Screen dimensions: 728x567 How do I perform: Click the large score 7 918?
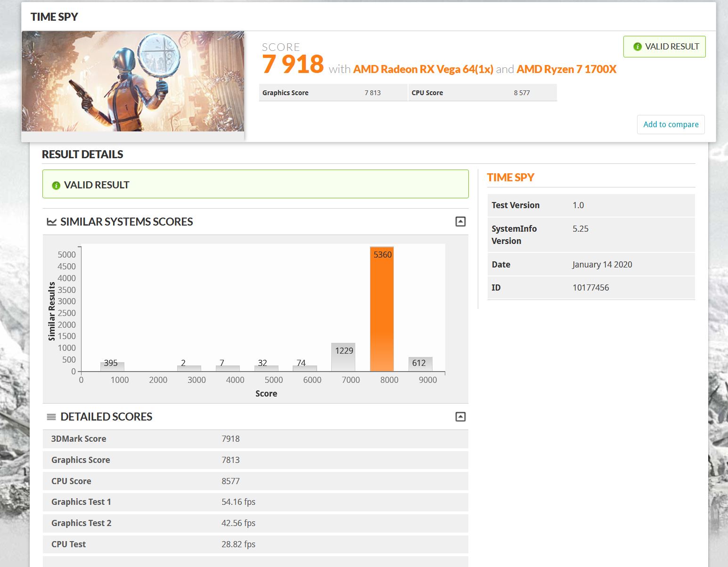(293, 64)
